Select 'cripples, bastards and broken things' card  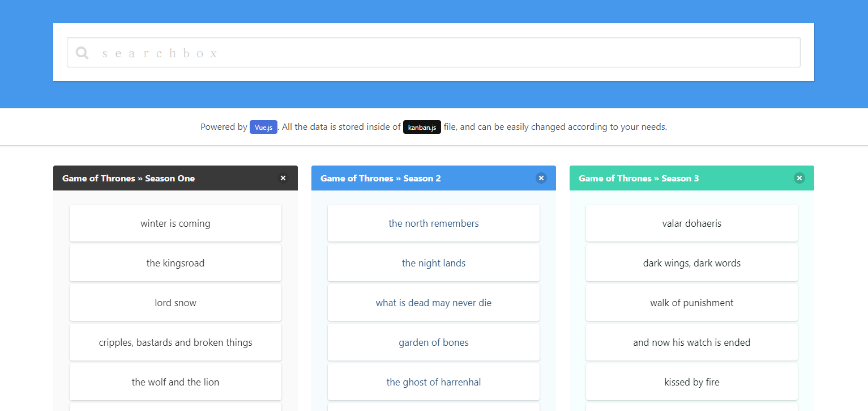175,342
